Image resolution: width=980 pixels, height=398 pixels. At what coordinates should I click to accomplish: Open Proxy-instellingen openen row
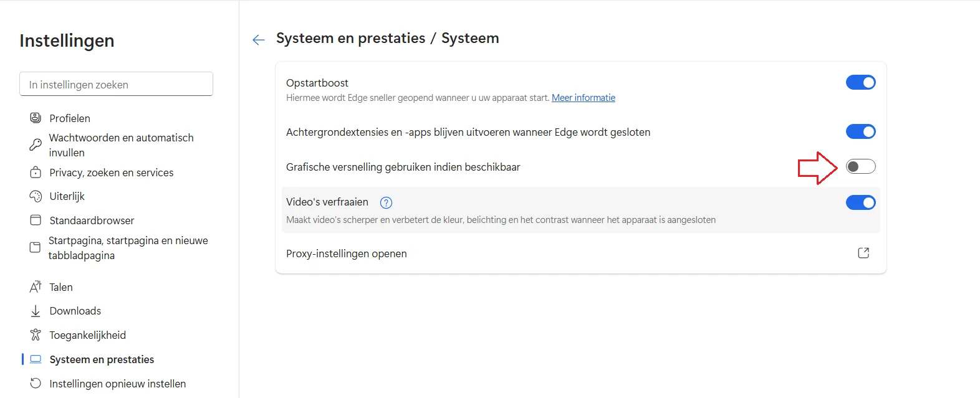[580, 253]
